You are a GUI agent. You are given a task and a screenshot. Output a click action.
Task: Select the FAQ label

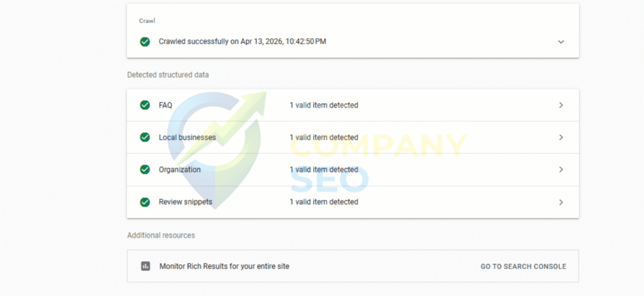pyautogui.click(x=165, y=105)
